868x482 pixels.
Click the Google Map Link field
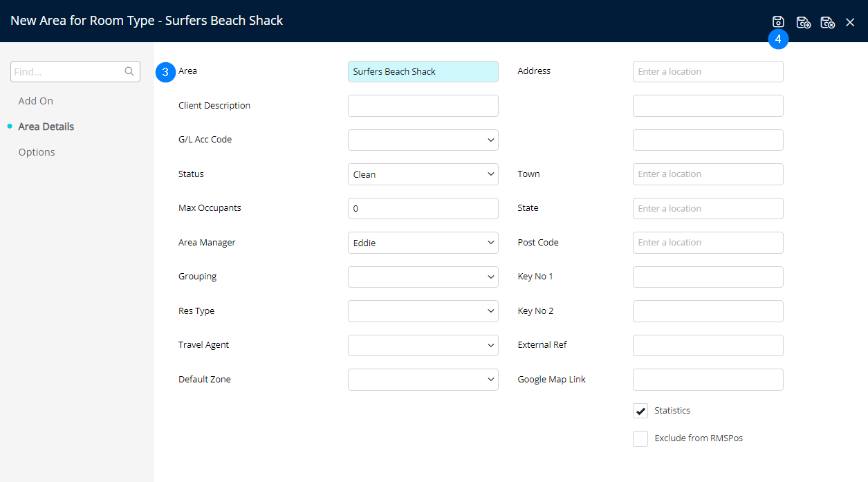click(708, 380)
